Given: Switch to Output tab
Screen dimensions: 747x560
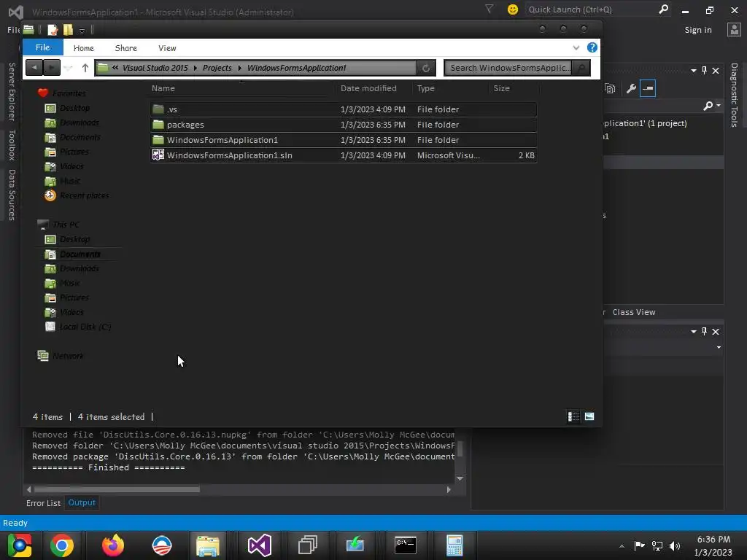Looking at the screenshot, I should coord(82,503).
